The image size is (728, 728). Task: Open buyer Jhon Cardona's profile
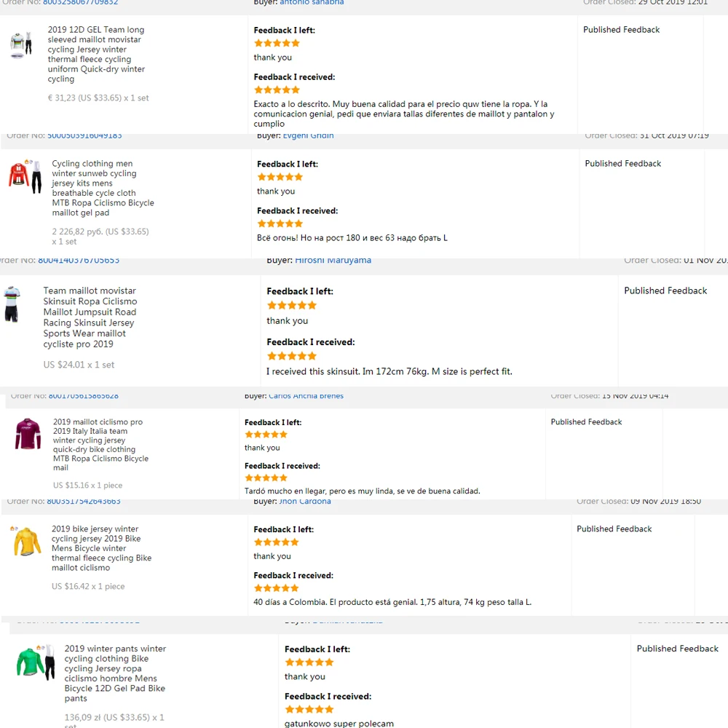(305, 501)
